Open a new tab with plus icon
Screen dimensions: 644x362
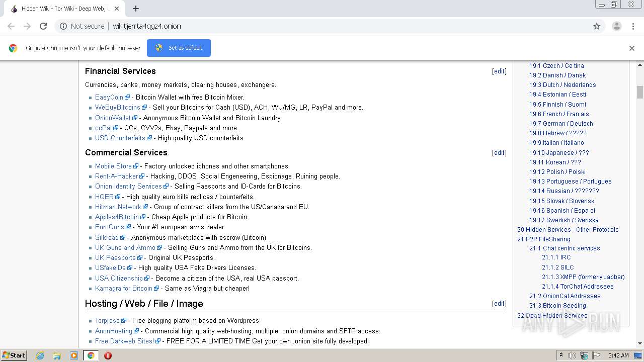point(136,9)
